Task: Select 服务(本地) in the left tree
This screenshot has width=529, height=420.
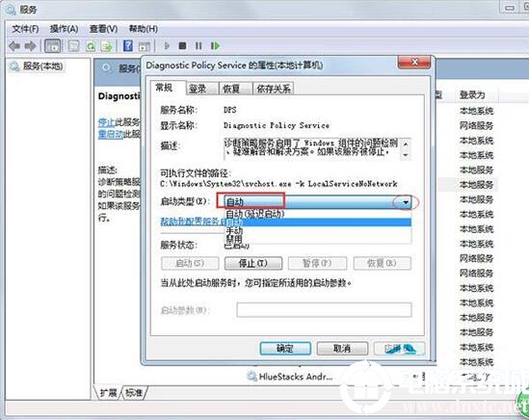Action: [x=42, y=66]
